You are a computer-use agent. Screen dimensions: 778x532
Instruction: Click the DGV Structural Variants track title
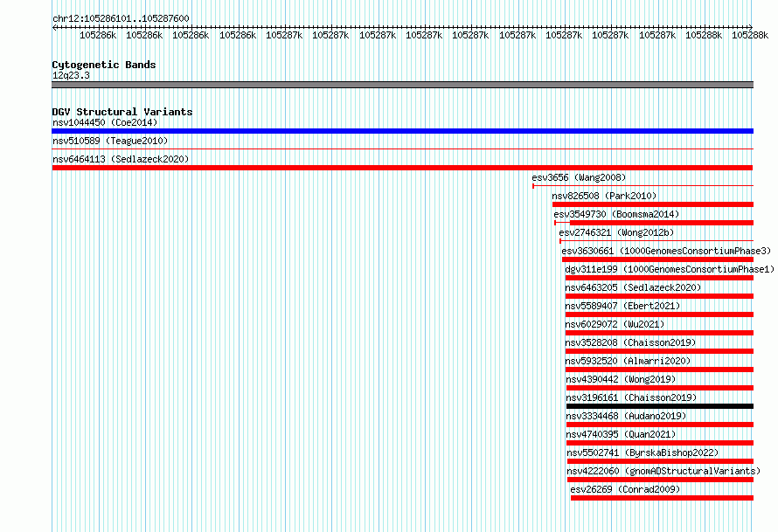tap(122, 112)
